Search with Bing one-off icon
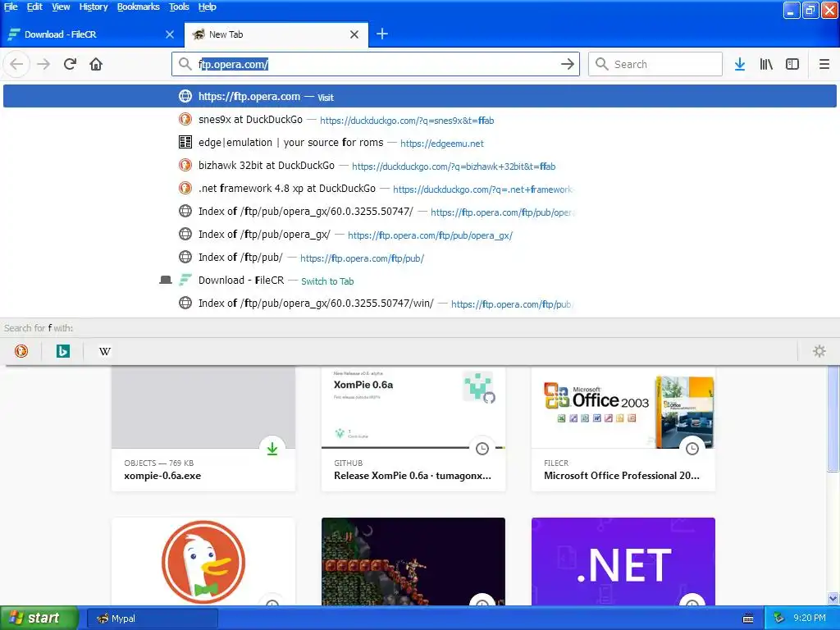This screenshot has width=840, height=630. tap(62, 351)
